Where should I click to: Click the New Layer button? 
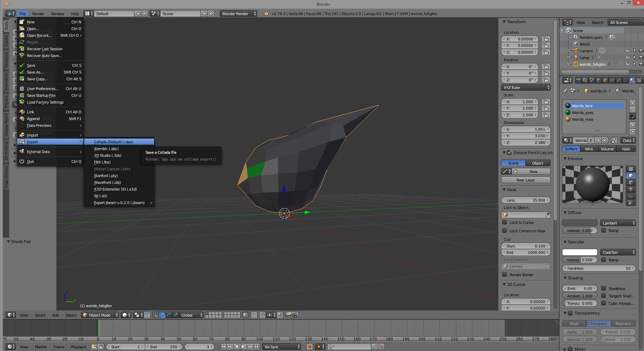pos(526,180)
